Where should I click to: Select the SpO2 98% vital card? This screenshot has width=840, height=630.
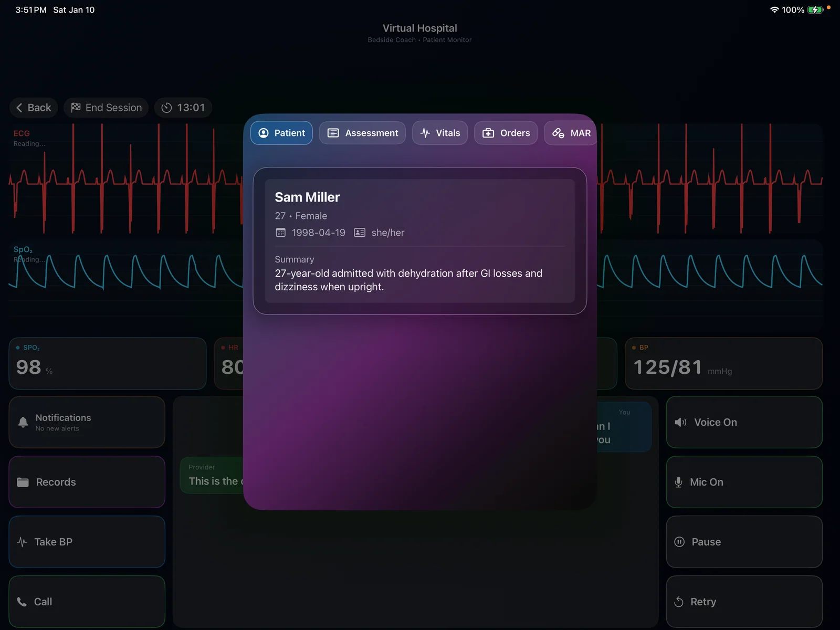click(108, 363)
